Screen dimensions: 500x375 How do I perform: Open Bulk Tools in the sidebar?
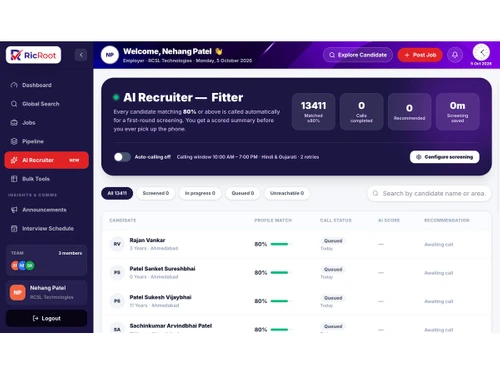point(47,179)
